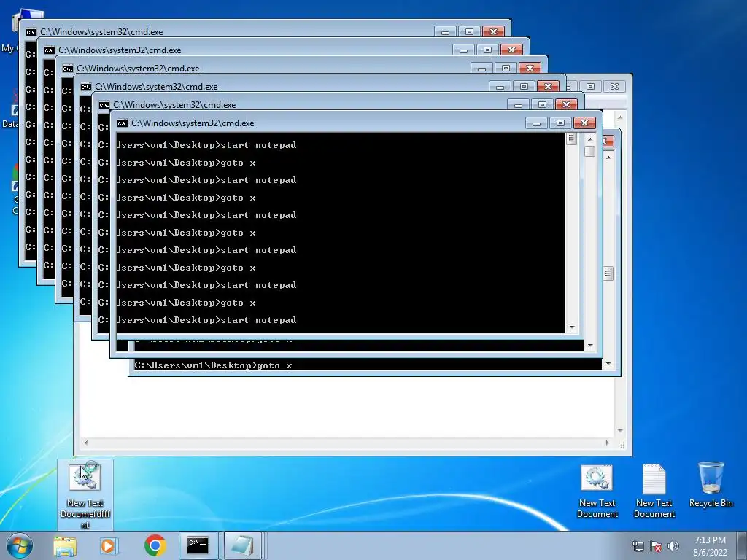Viewport: 747px width, 560px height.
Task: Click Notepad's horizontal scroll-right arrow
Action: pos(608,443)
